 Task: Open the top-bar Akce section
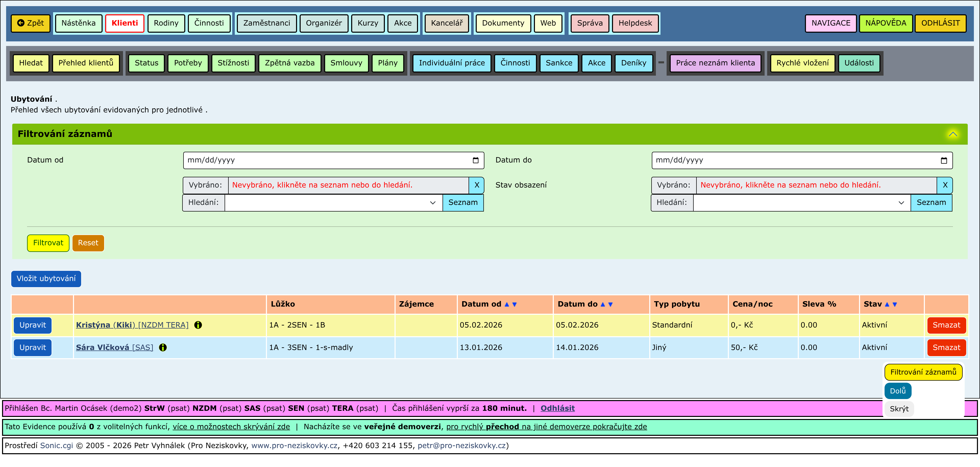403,23
